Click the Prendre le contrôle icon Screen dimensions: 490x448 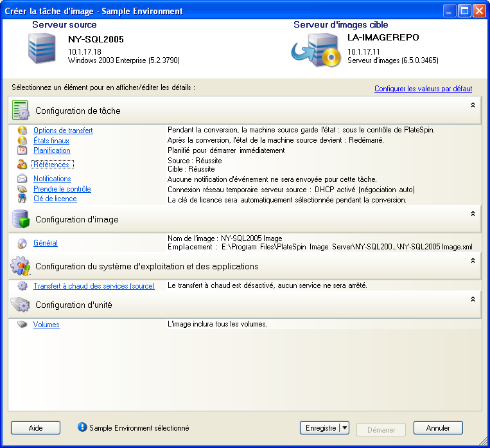tap(22, 189)
